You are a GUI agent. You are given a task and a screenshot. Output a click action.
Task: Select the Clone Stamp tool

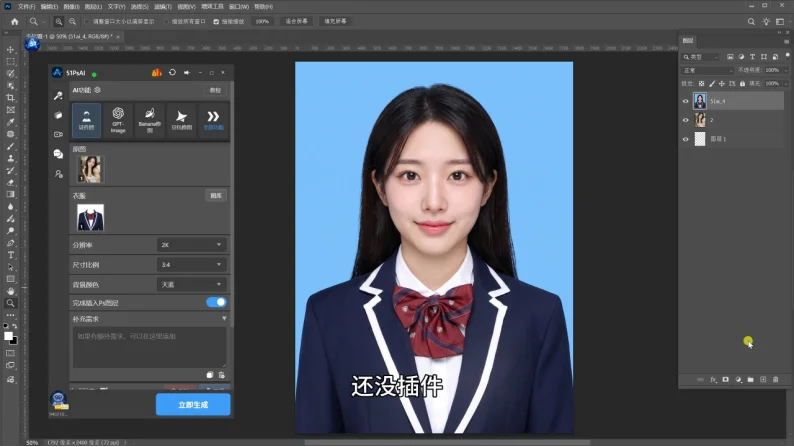coord(10,158)
